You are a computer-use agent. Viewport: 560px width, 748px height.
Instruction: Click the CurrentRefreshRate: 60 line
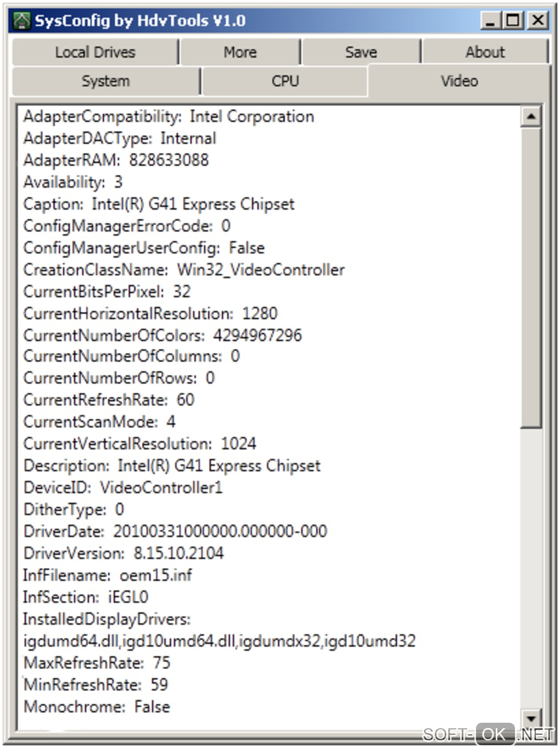109,400
